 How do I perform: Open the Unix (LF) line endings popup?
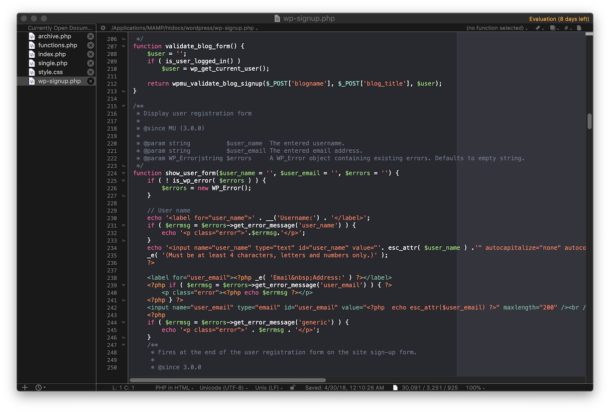pos(268,388)
